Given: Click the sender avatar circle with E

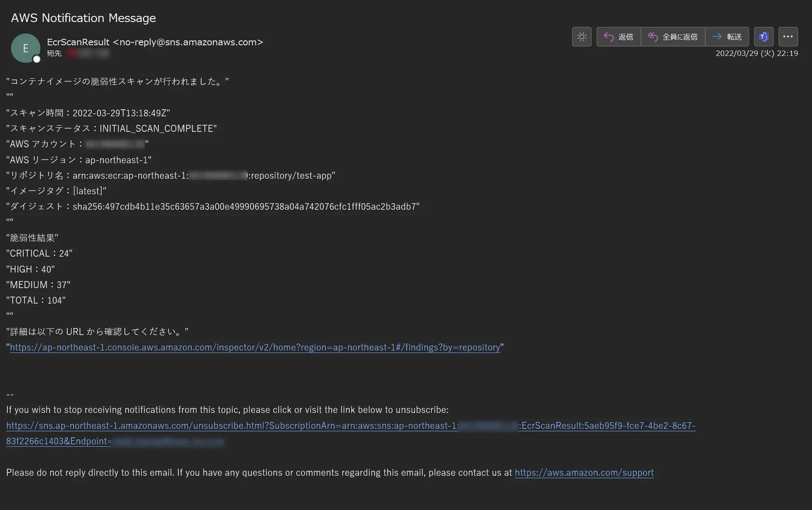Looking at the screenshot, I should [25, 48].
